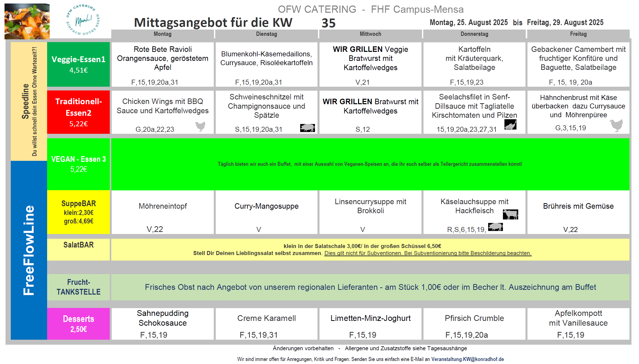Click the underlined Subventionen notice text
The height and width of the screenshot is (364, 639).
428,253
